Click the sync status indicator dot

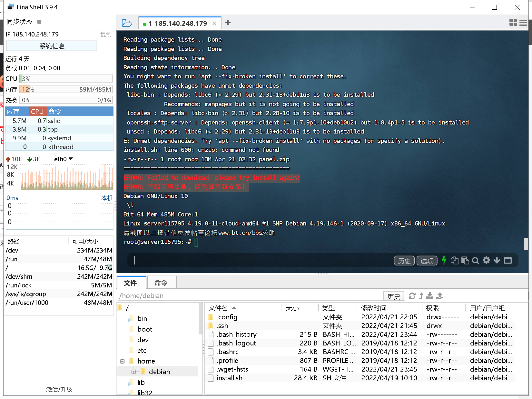tap(39, 22)
